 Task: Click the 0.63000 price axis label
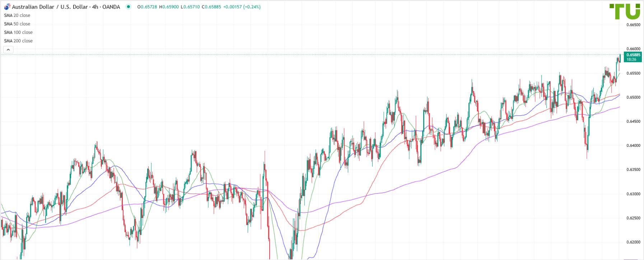(633, 194)
